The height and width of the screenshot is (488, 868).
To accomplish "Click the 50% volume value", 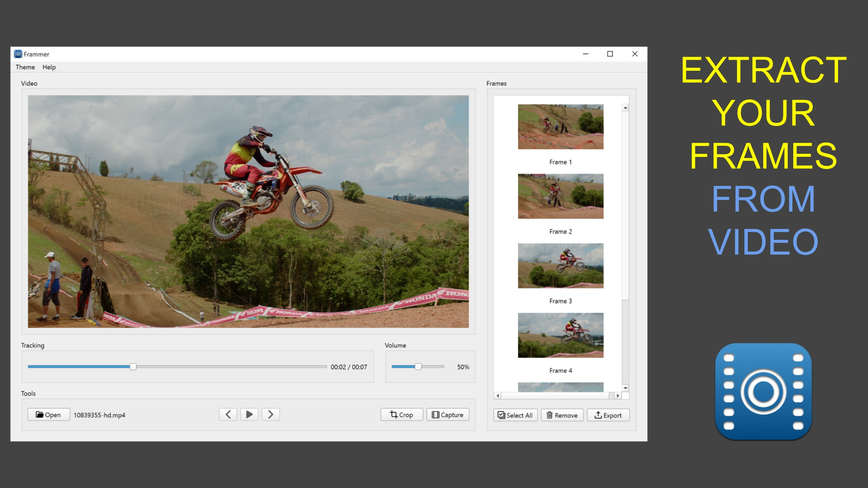I will point(463,367).
